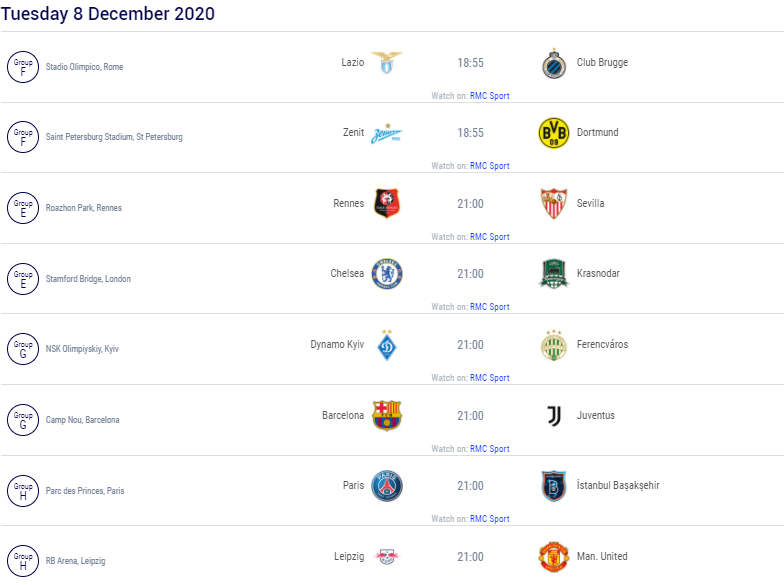Viewport: 784px width, 585px height.
Task: Click the Ferencváros team name
Action: pyautogui.click(x=602, y=344)
